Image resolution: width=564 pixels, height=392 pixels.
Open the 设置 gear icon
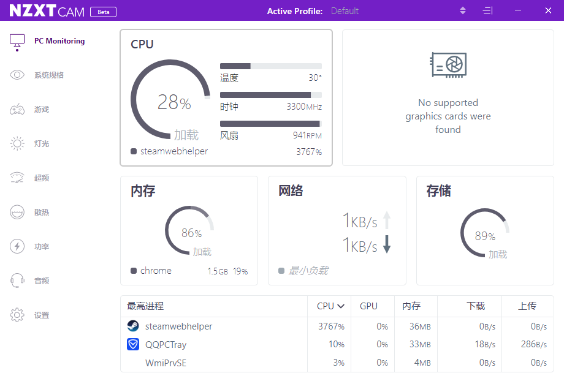(17, 315)
